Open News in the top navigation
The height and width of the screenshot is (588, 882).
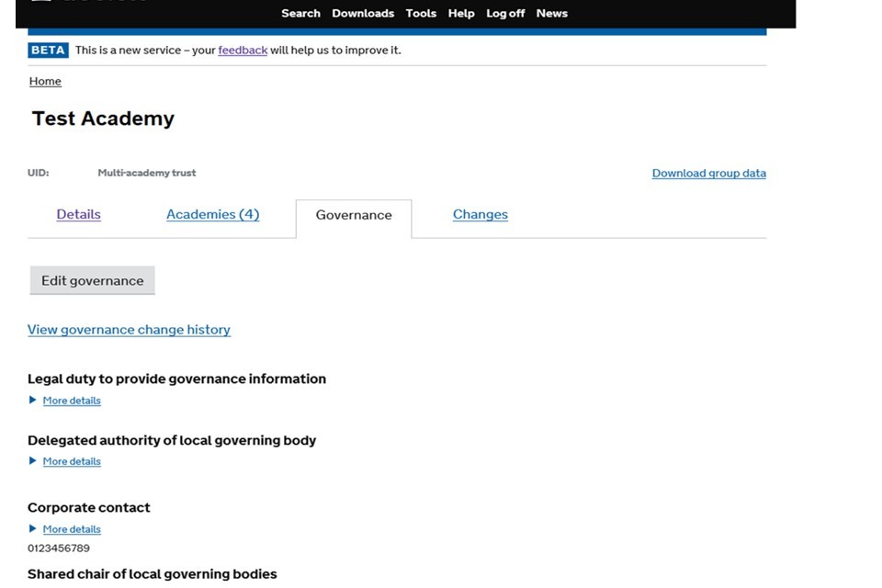click(551, 14)
